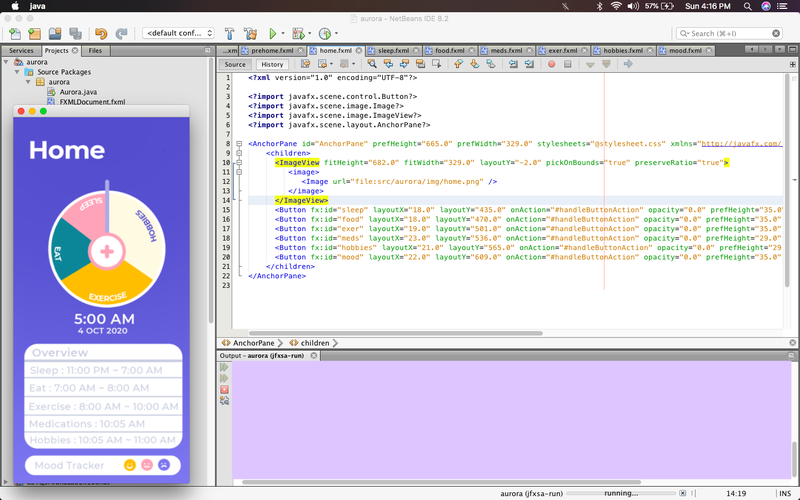Open the Services panel tab
Image resolution: width=800 pixels, height=500 pixels.
[21, 50]
